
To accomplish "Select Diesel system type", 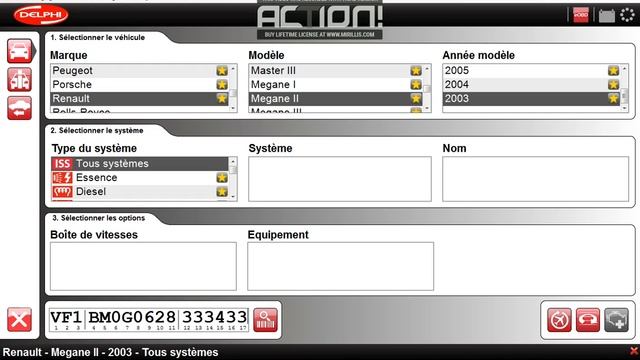I will 140,191.
